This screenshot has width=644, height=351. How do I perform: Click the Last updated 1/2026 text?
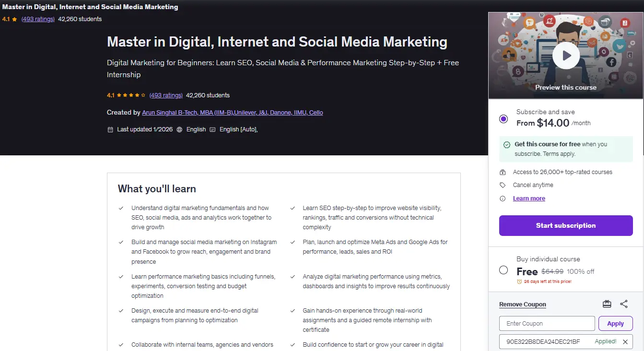tap(145, 129)
